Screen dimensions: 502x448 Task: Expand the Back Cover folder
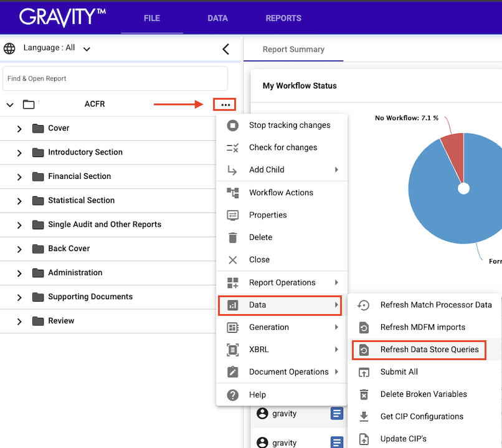pyautogui.click(x=19, y=249)
